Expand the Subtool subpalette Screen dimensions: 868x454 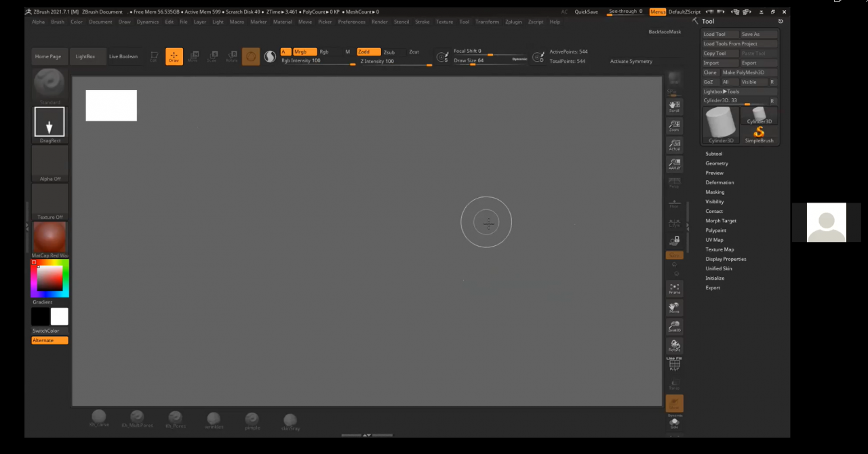pyautogui.click(x=714, y=154)
